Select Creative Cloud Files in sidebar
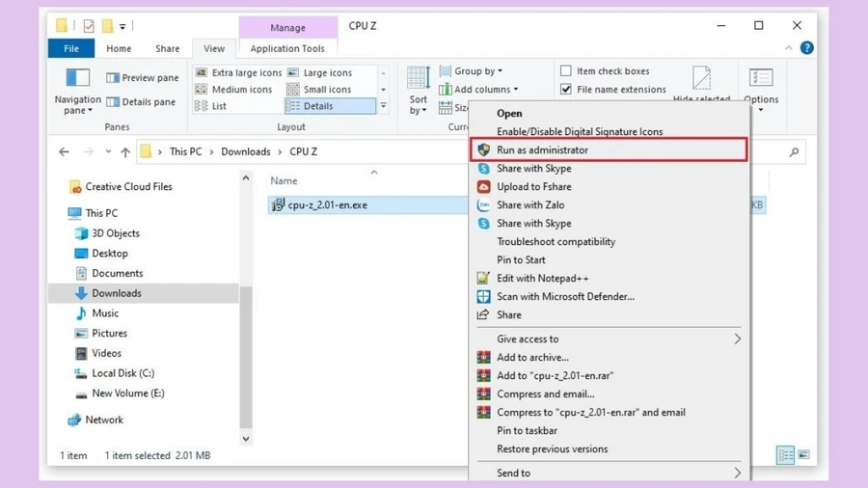 tap(128, 187)
